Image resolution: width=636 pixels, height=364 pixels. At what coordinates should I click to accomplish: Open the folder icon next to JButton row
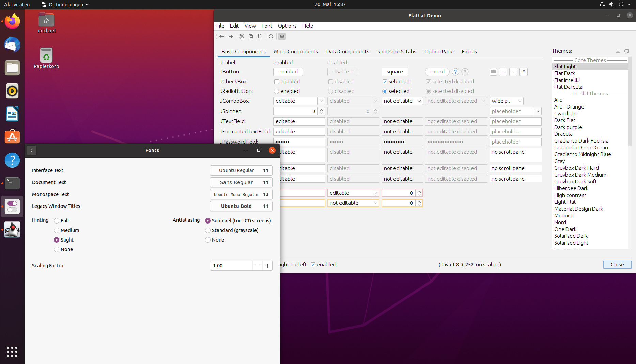(493, 72)
